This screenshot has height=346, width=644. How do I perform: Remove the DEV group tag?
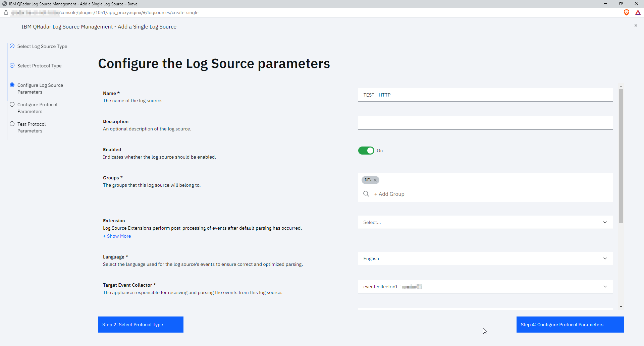[x=375, y=180]
